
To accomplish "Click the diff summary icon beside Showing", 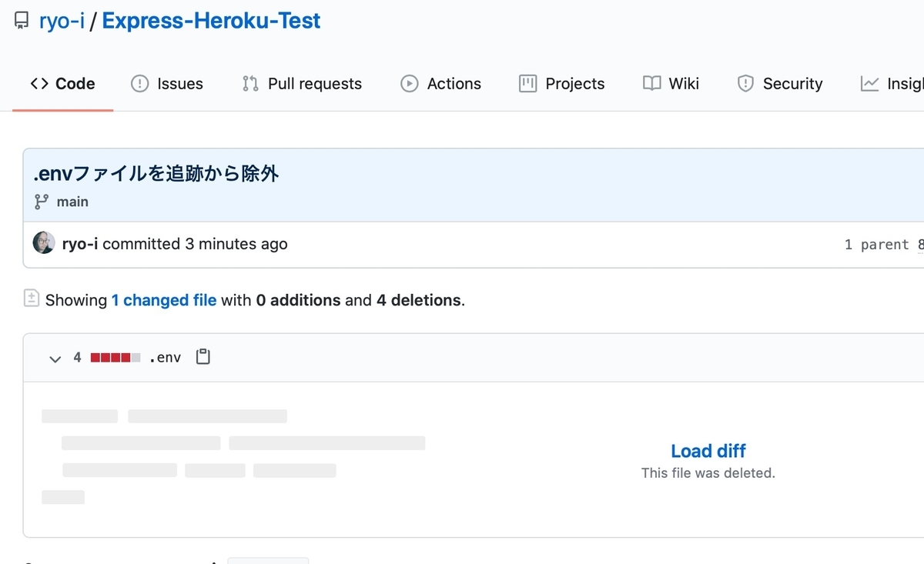I will 31,299.
